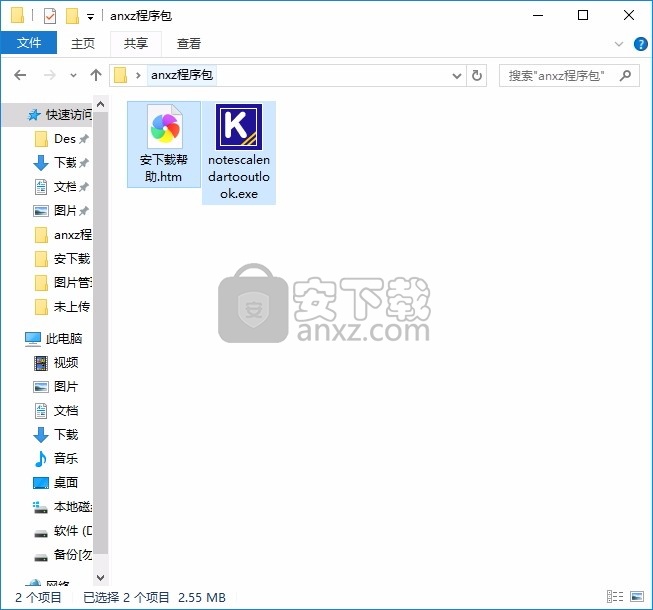653x610 pixels.
Task: Click the up directory arrow
Action: click(96, 75)
